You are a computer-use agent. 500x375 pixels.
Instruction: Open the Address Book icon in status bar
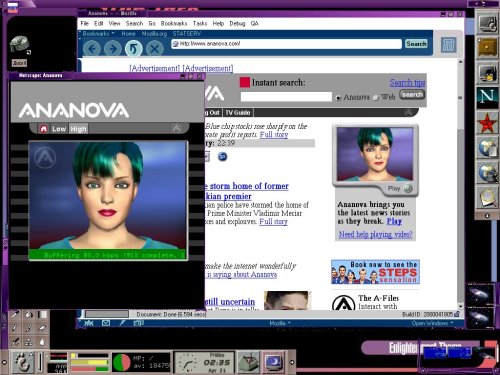[x=138, y=323]
